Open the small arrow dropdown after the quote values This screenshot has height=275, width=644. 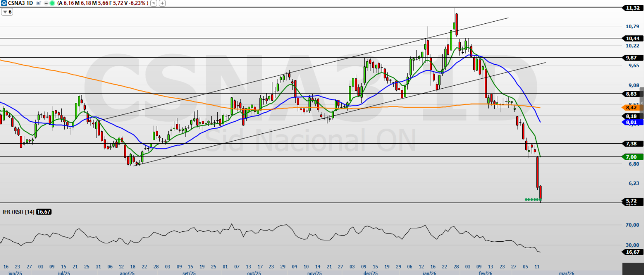pos(154,3)
